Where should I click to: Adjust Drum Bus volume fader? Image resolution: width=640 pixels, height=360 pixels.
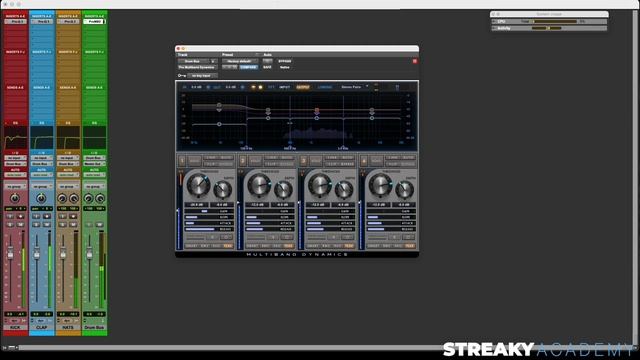tap(90, 254)
